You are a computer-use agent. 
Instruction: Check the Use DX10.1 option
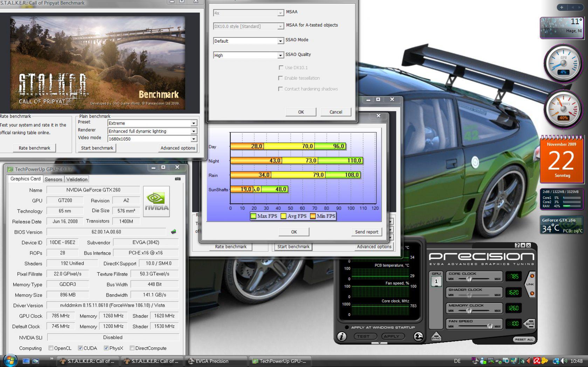tap(281, 68)
